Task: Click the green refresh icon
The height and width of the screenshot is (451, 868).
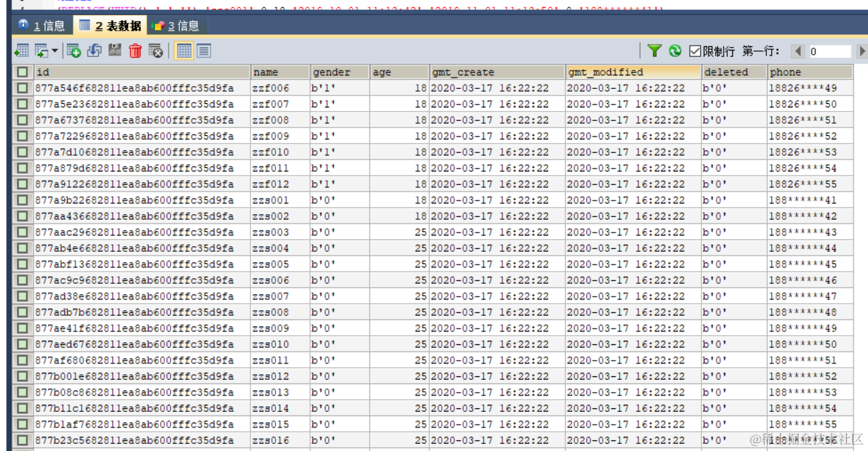Action: (x=675, y=51)
